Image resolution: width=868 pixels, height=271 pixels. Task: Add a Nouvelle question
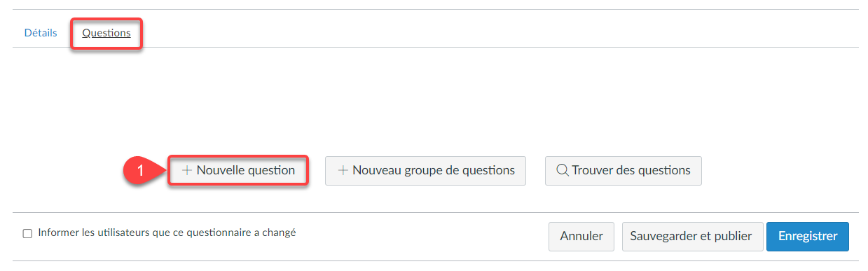point(238,170)
